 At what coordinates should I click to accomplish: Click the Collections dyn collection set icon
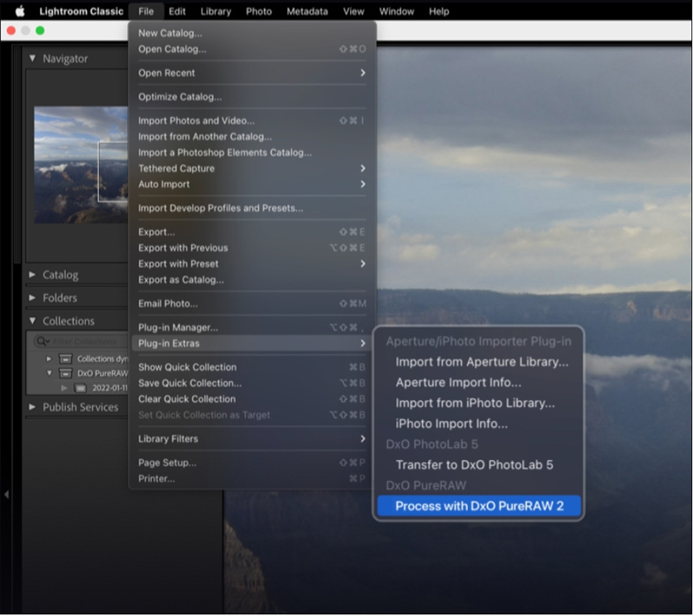tap(66, 359)
